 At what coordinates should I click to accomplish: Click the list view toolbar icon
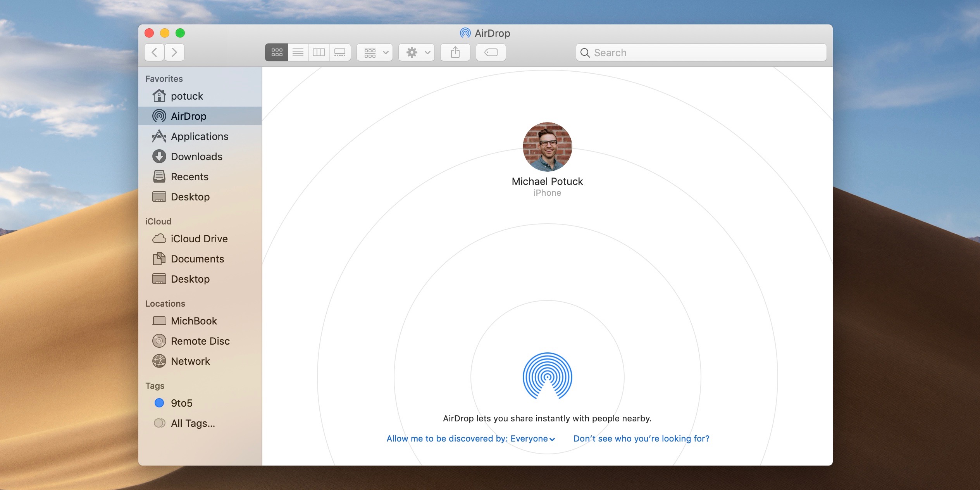[298, 52]
